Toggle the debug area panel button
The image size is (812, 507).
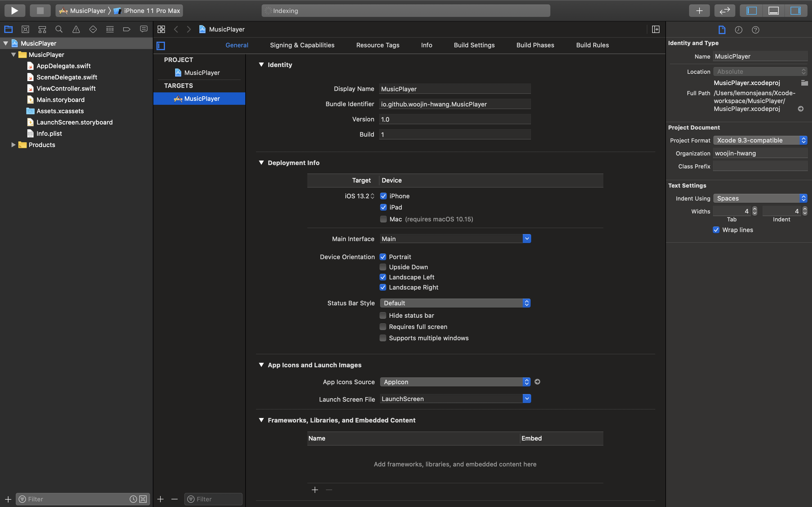click(x=773, y=10)
